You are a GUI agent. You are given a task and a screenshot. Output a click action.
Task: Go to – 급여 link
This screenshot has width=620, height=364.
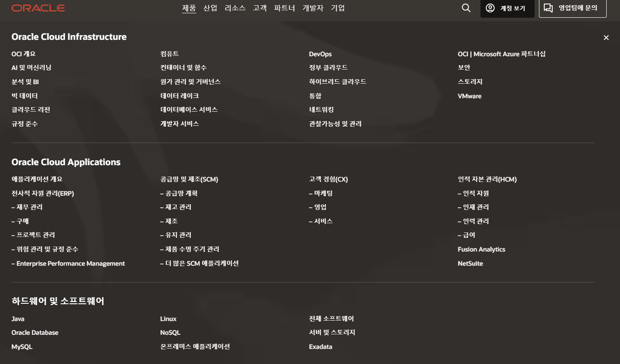(x=467, y=235)
